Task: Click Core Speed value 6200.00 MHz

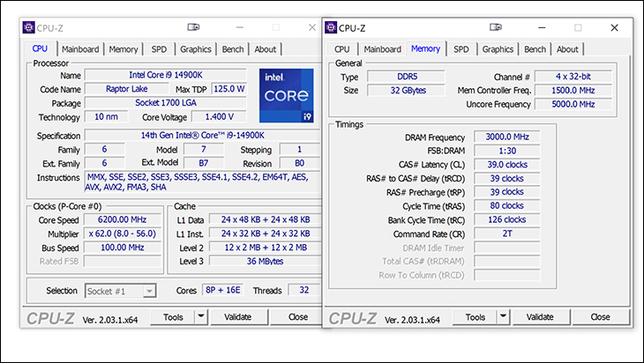Action: (x=123, y=220)
